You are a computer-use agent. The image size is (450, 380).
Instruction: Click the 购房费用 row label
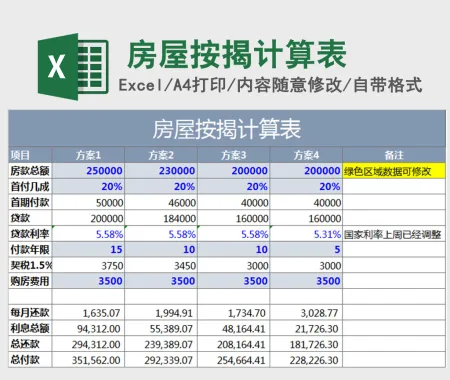(x=30, y=281)
